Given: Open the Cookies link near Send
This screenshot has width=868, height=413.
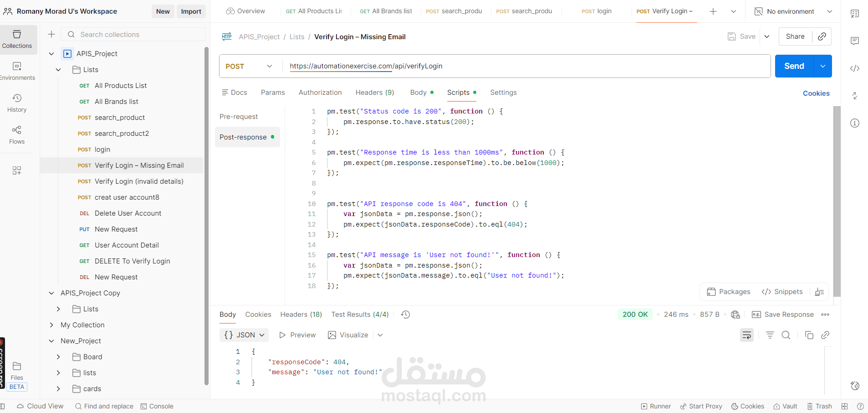Looking at the screenshot, I should click(x=816, y=93).
